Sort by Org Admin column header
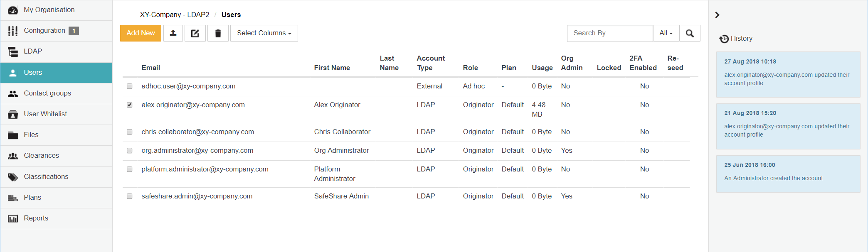The width and height of the screenshot is (868, 252). 572,63
